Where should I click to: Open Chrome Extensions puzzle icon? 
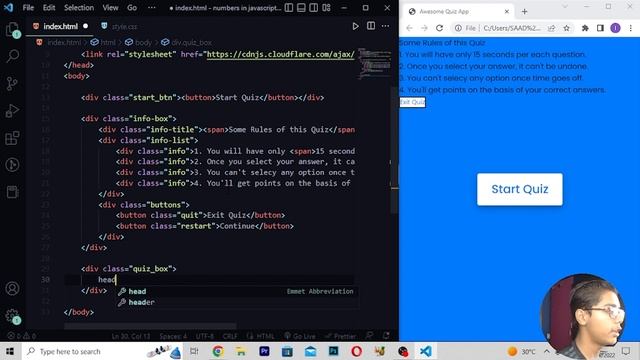[585, 28]
